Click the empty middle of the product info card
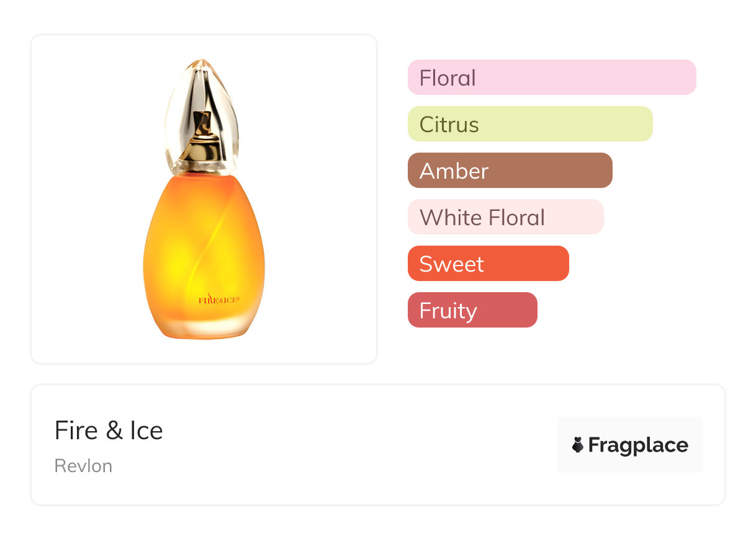This screenshot has height=536, width=756. (x=360, y=445)
